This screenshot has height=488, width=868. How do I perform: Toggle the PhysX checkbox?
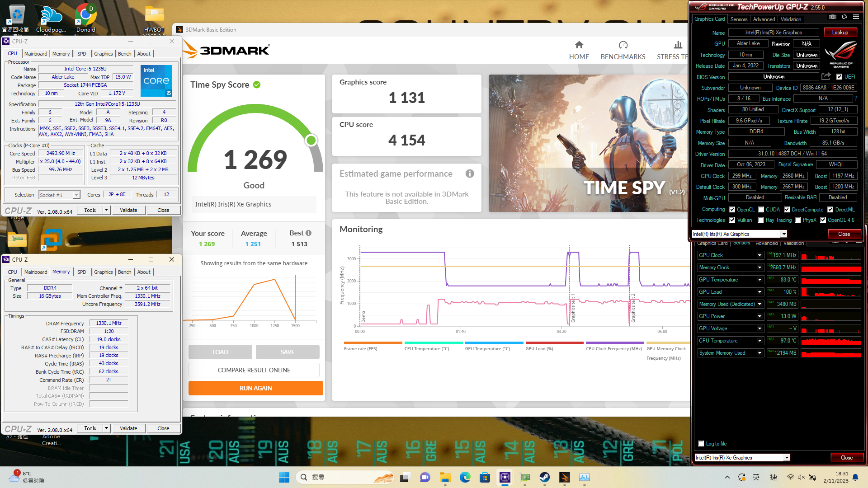798,220
